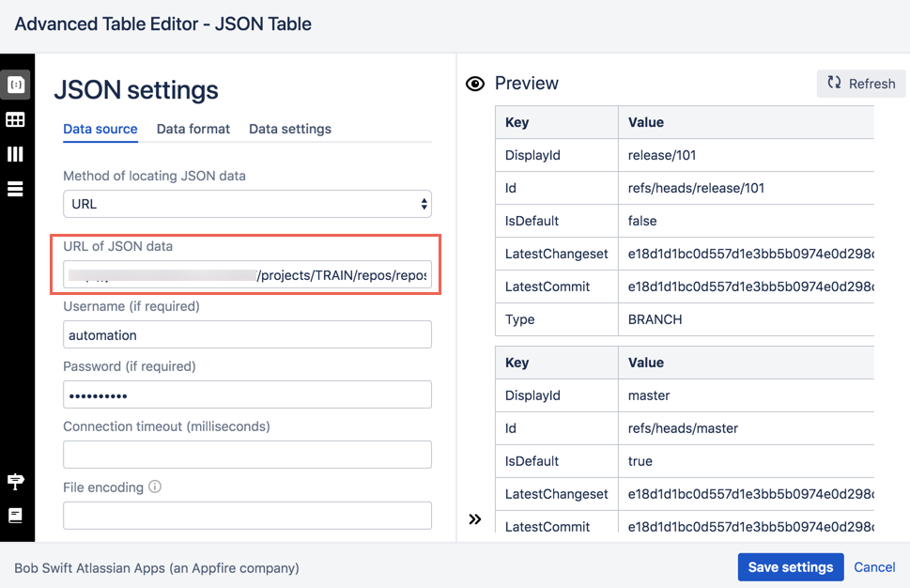Collapse panel using double chevron arrows

[x=475, y=518]
